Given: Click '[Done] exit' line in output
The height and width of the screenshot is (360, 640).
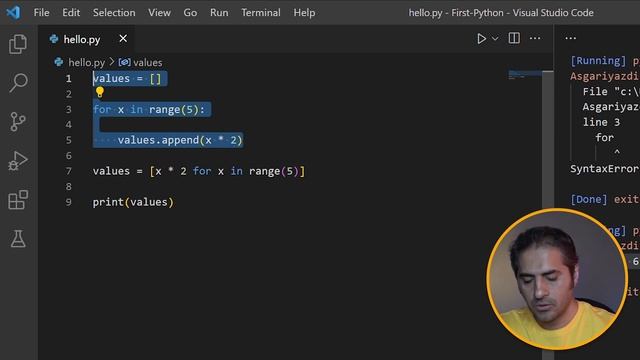Looking at the screenshot, I should tap(604, 199).
